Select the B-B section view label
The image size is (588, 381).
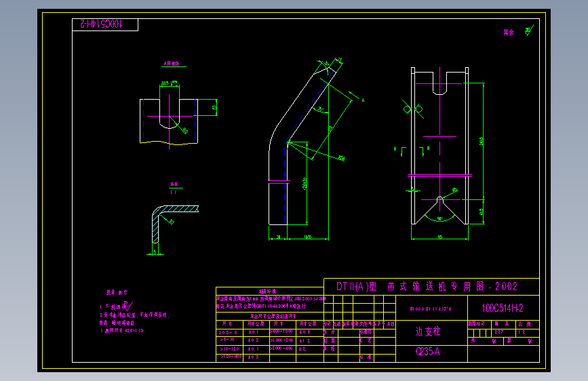[x=174, y=184]
